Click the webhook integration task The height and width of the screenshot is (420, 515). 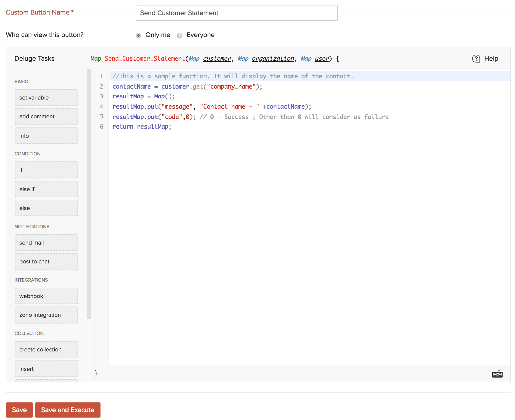[46, 296]
